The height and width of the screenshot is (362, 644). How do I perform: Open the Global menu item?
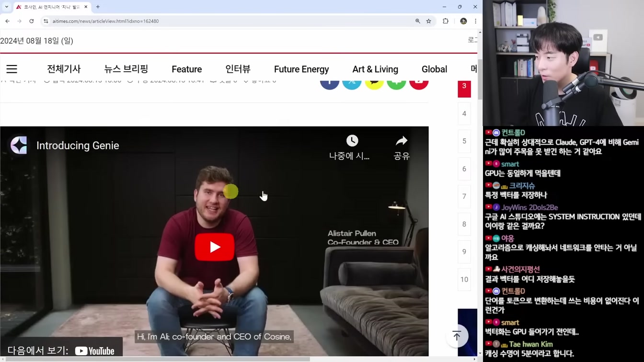point(434,69)
